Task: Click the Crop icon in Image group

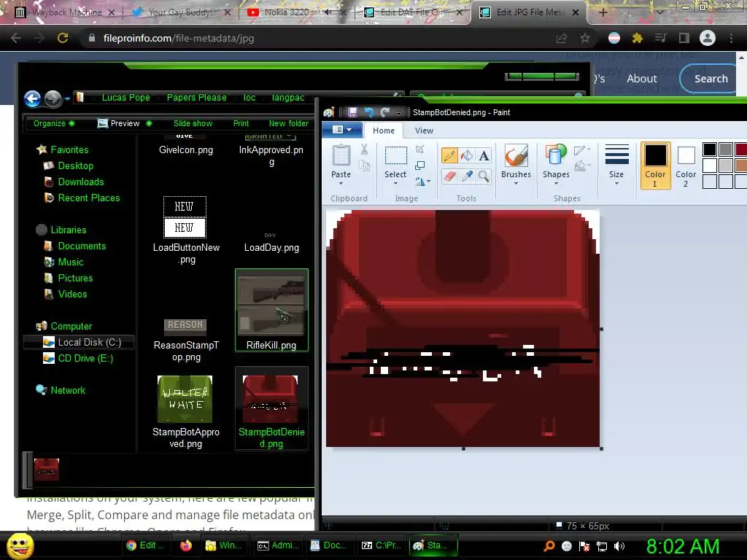Action: (419, 149)
